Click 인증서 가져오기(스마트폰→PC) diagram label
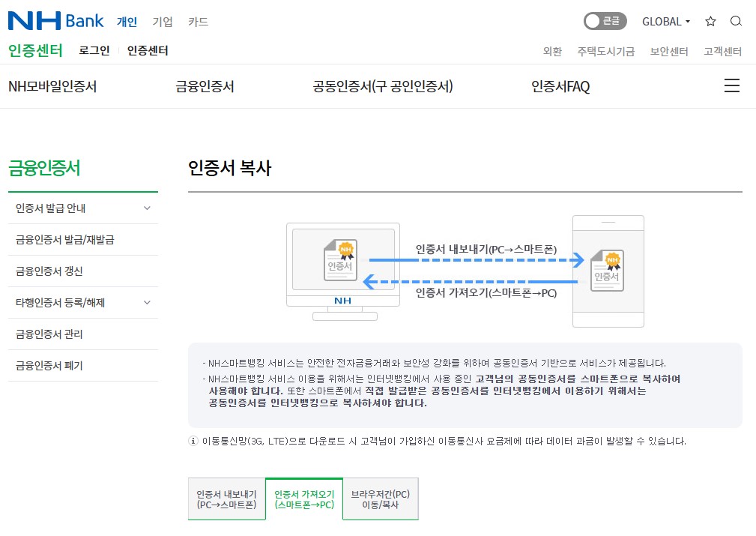756x536 pixels. [x=486, y=293]
